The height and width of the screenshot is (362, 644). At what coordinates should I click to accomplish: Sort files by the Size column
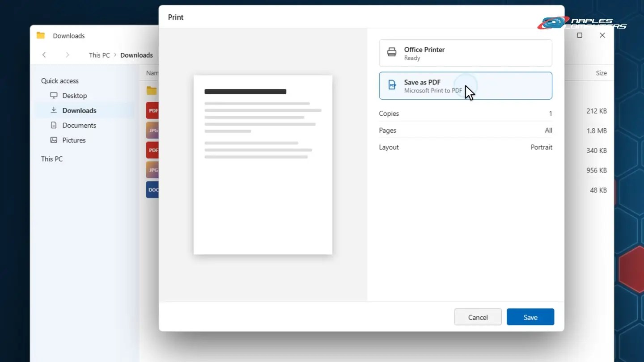[601, 73]
